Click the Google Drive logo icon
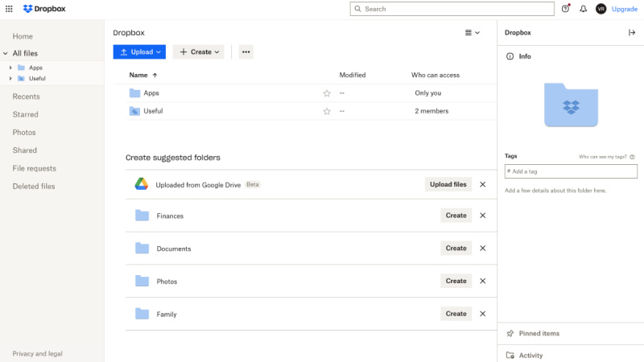 click(x=142, y=184)
